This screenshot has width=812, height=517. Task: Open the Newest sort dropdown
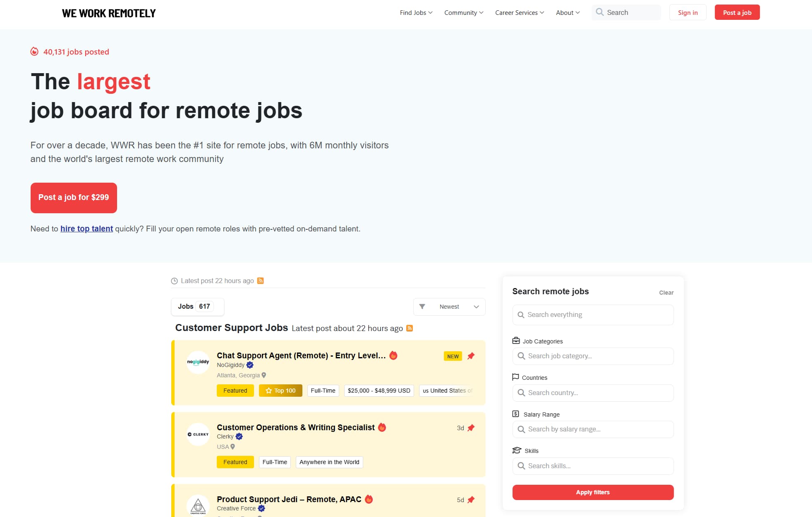point(449,307)
